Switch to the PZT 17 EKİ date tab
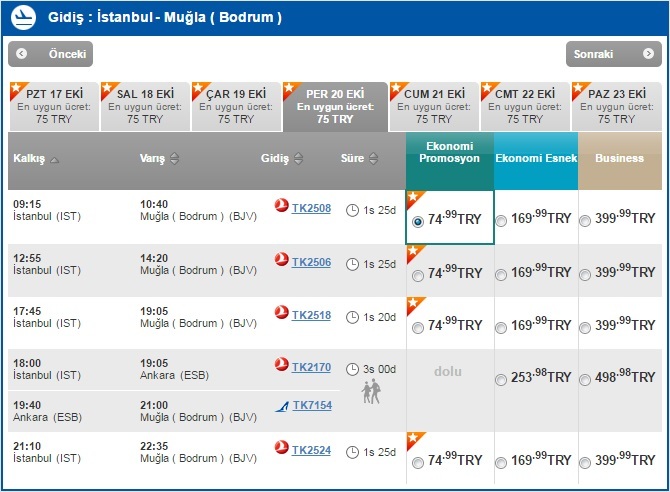Viewport: 670px width, 492px height. (54, 106)
